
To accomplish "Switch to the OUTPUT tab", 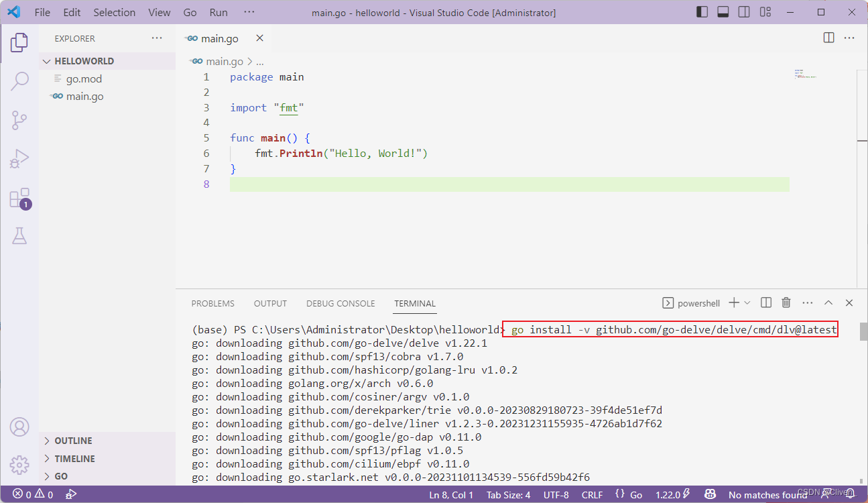I will (x=270, y=304).
